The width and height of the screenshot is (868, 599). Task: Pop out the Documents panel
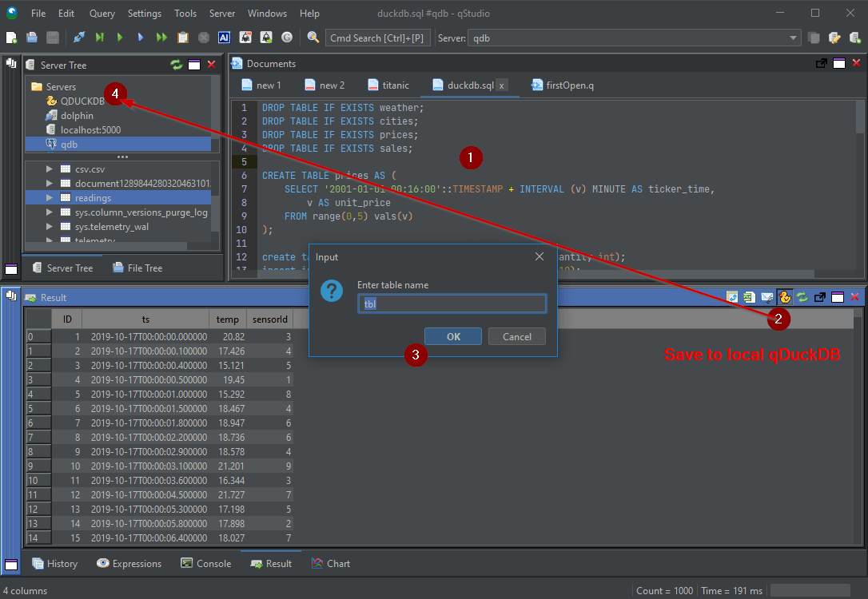[x=822, y=64]
